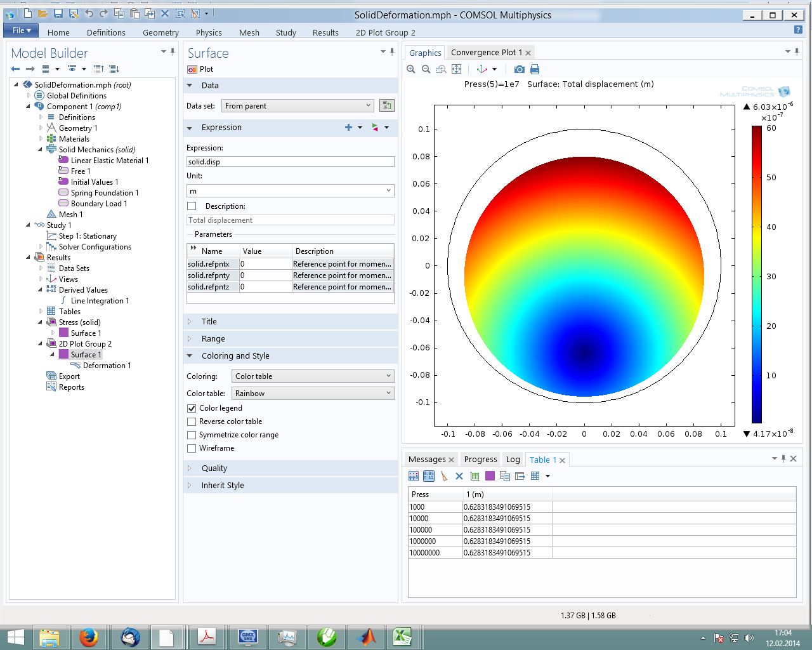Switch to the Convergence Plot 1 tab

pyautogui.click(x=486, y=53)
